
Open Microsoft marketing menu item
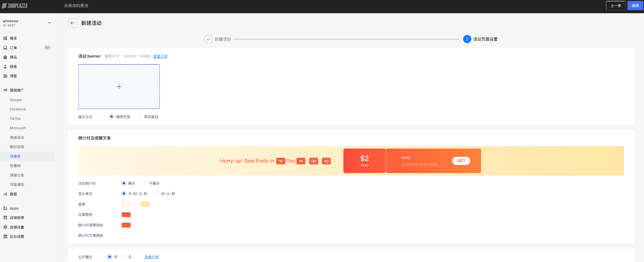click(x=18, y=128)
